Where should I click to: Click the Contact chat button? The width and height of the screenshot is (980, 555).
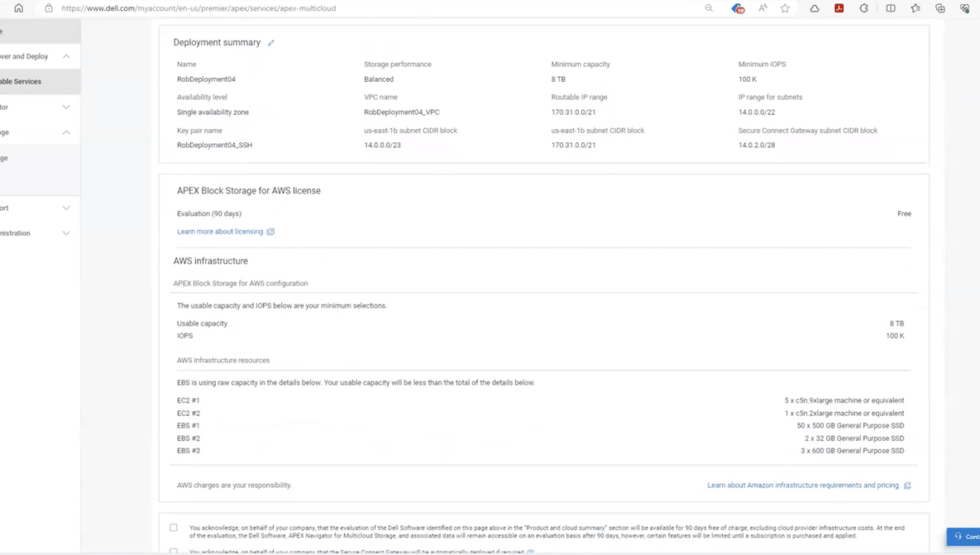click(963, 537)
